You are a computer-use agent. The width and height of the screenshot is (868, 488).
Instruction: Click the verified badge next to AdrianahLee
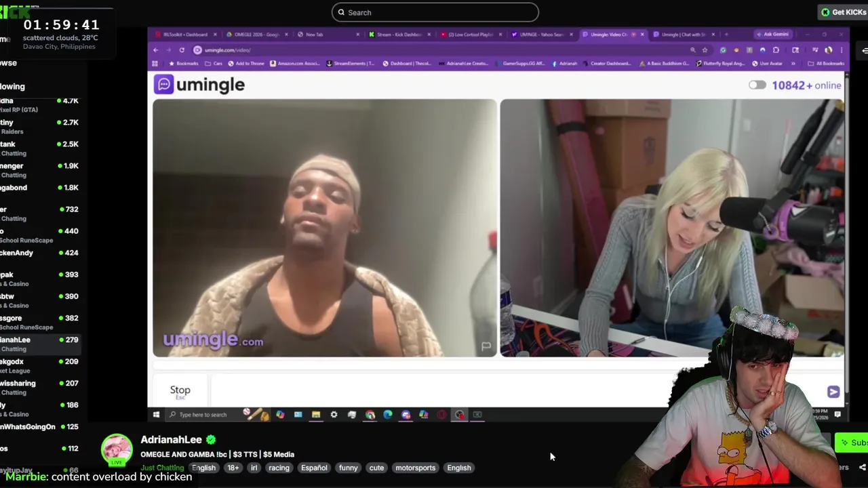pyautogui.click(x=211, y=440)
